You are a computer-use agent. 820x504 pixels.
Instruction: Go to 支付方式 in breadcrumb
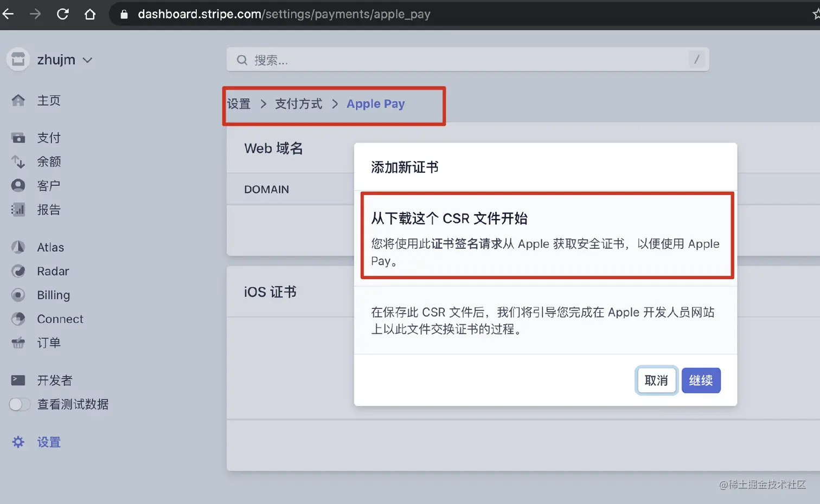(x=299, y=104)
